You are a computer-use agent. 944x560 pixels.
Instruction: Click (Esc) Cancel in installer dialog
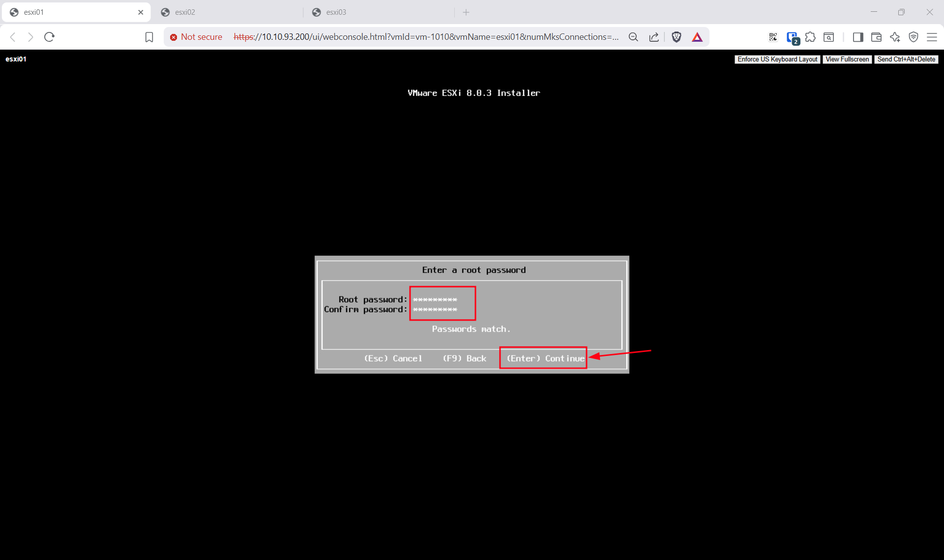coord(393,358)
